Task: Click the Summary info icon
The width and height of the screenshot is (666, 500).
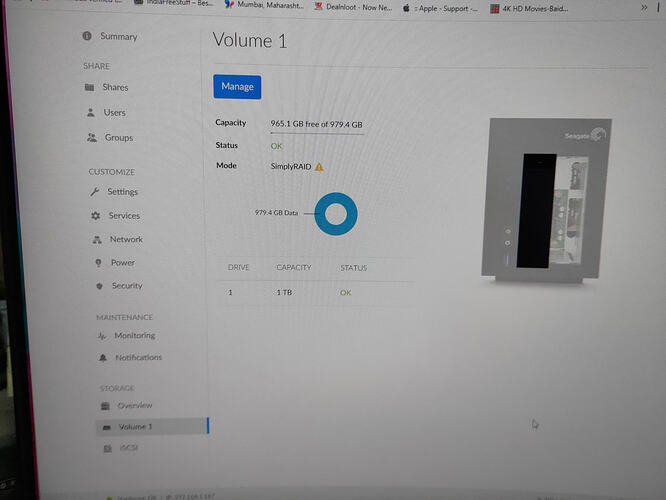Action: [x=88, y=37]
